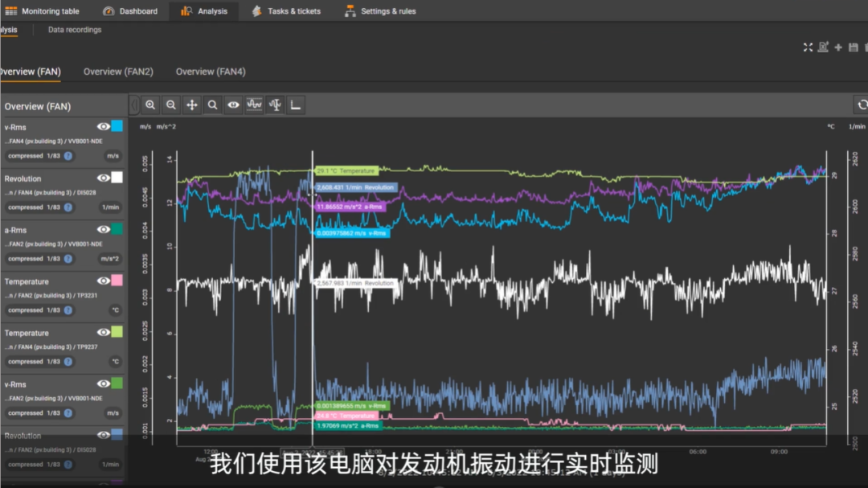This screenshot has width=868, height=488.
Task: Click the zoom out magnifier tool
Action: coord(171,105)
